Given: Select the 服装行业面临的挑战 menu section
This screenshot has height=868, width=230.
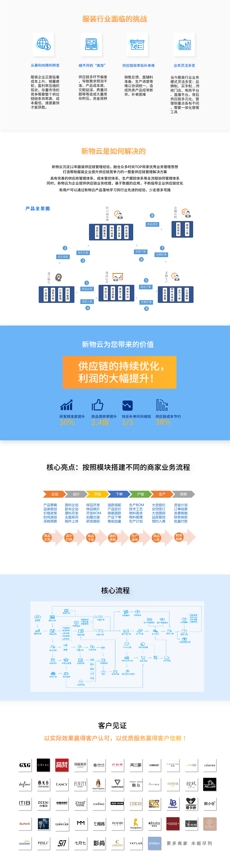Looking at the screenshot, I should click(x=115, y=11).
